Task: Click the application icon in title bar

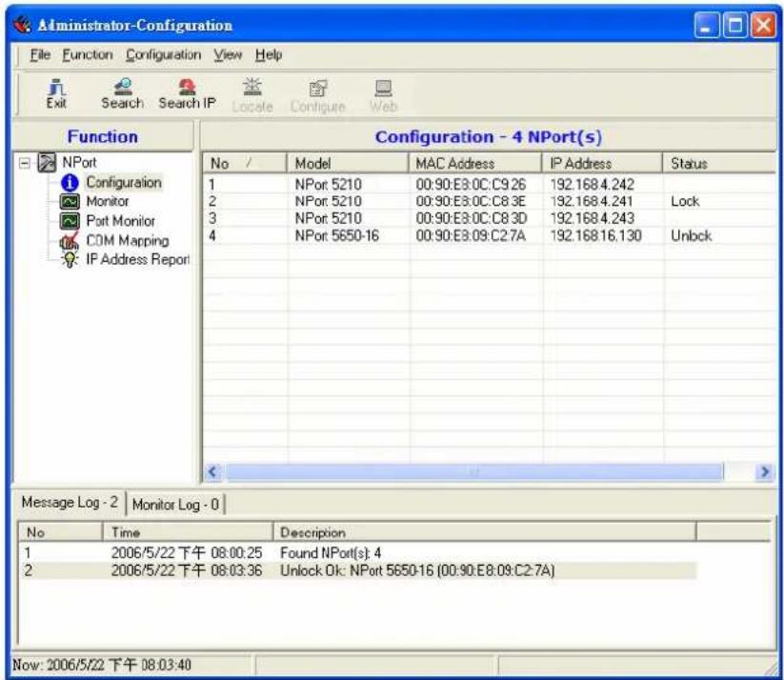Action: click(22, 24)
